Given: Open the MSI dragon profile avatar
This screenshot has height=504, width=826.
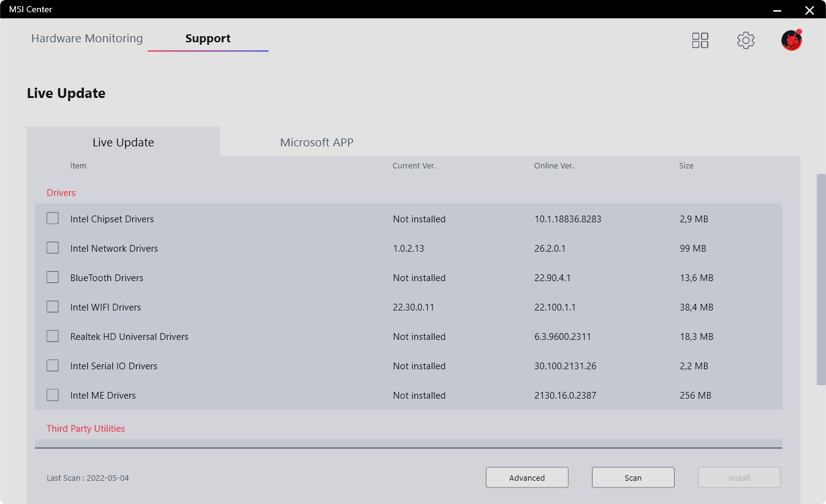Looking at the screenshot, I should pyautogui.click(x=792, y=40).
